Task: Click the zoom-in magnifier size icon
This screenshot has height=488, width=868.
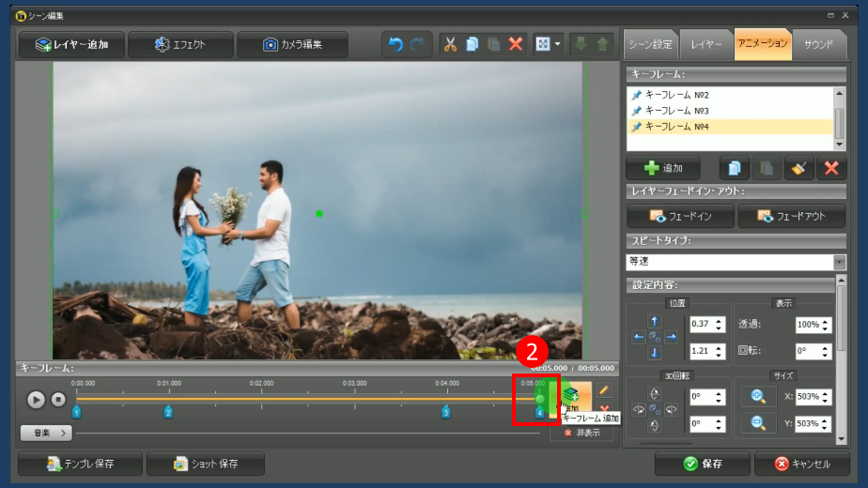Action: coord(758,397)
